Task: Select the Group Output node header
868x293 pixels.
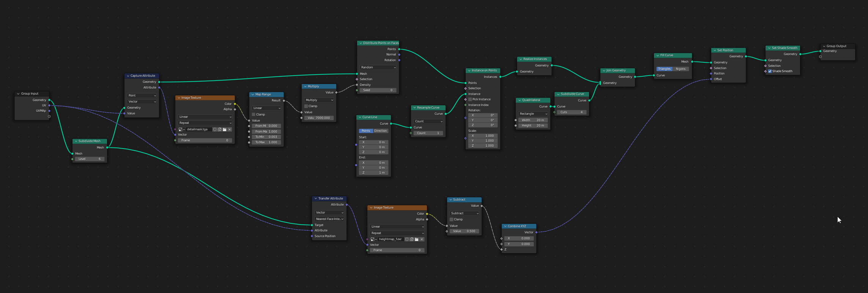Action: click(x=838, y=46)
